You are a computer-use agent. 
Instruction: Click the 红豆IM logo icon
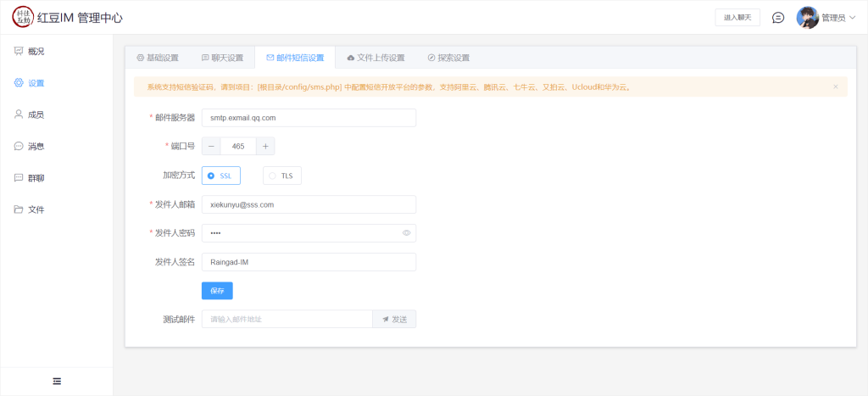(x=23, y=17)
